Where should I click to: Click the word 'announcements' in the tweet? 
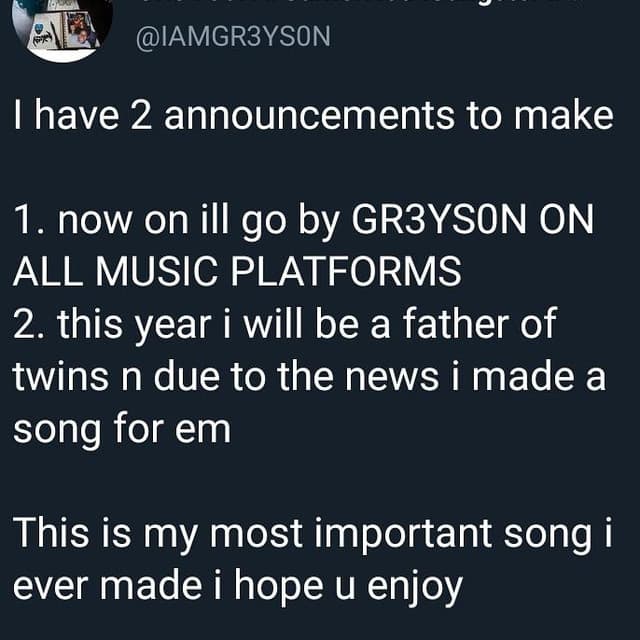coord(309,116)
